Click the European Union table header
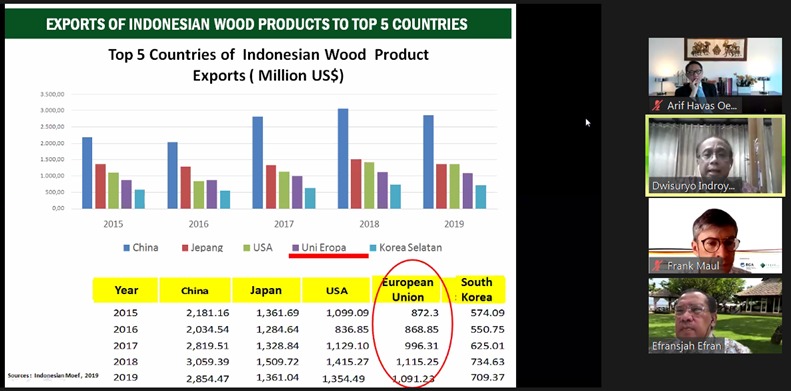 tap(406, 290)
